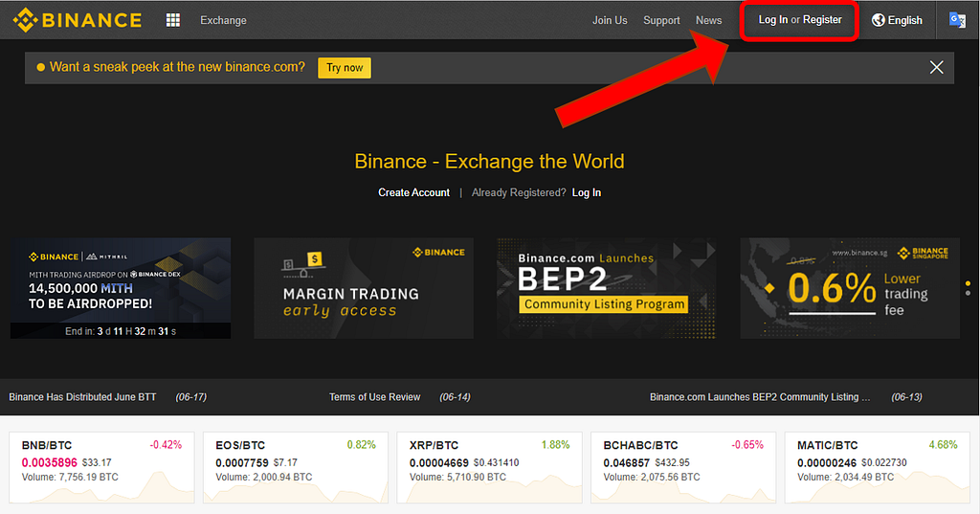The height and width of the screenshot is (514, 980).
Task: Click the $432.95 BCHABC price
Action: click(x=673, y=462)
